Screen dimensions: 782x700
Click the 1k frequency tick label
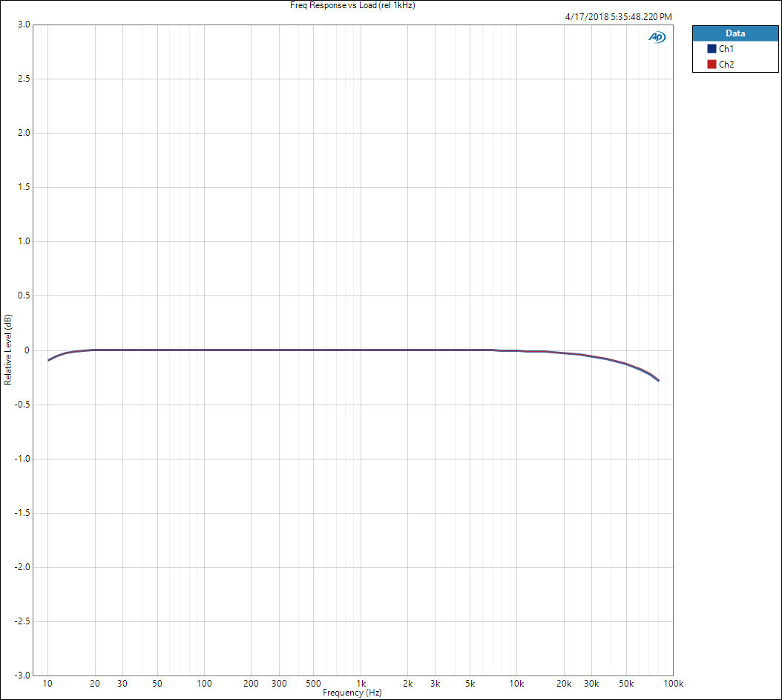361,684
